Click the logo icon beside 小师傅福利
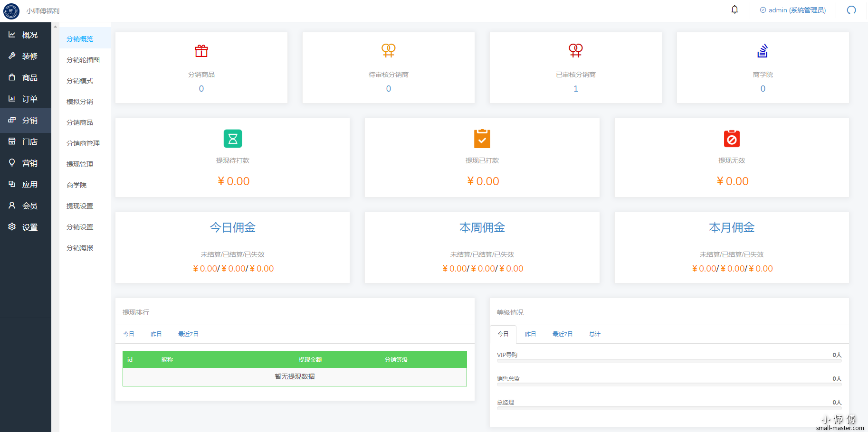 (x=11, y=11)
